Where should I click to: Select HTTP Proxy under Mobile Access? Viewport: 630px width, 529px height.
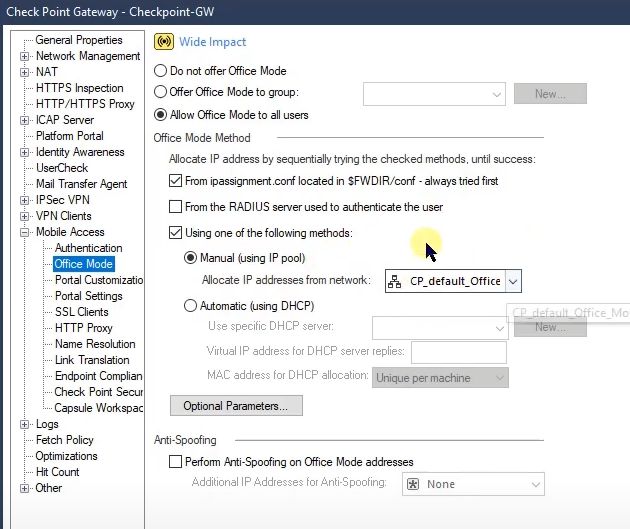click(x=84, y=328)
